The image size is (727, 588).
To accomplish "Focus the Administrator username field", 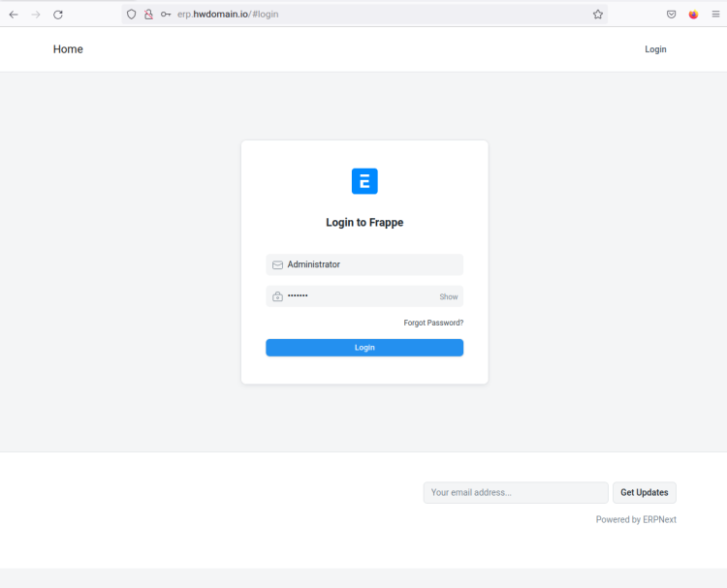I will tap(364, 264).
